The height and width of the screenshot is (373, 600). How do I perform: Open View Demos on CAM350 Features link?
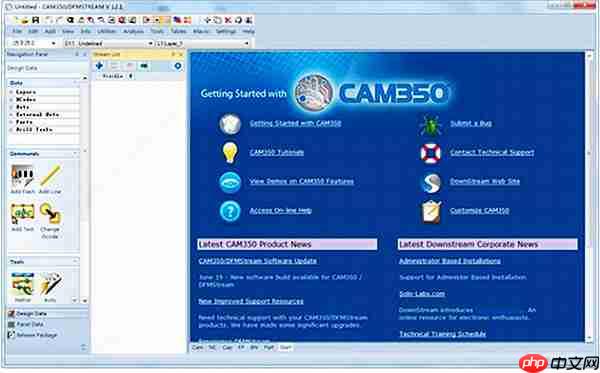[302, 181]
